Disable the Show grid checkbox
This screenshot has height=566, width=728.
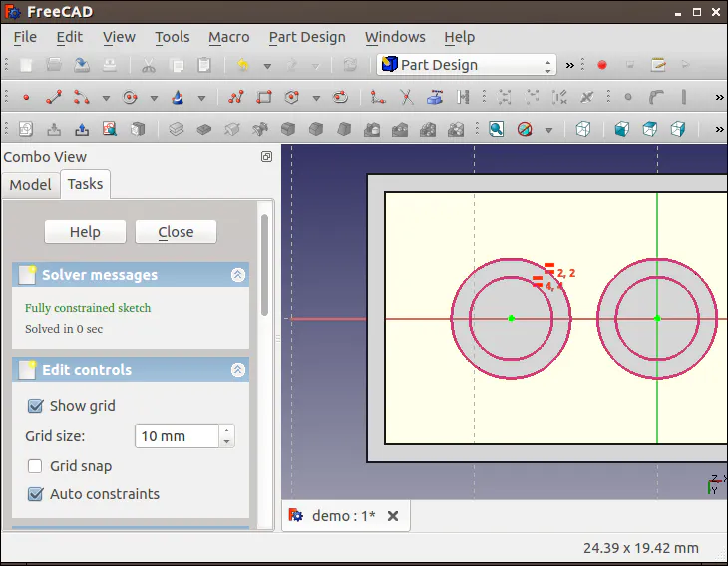click(36, 406)
